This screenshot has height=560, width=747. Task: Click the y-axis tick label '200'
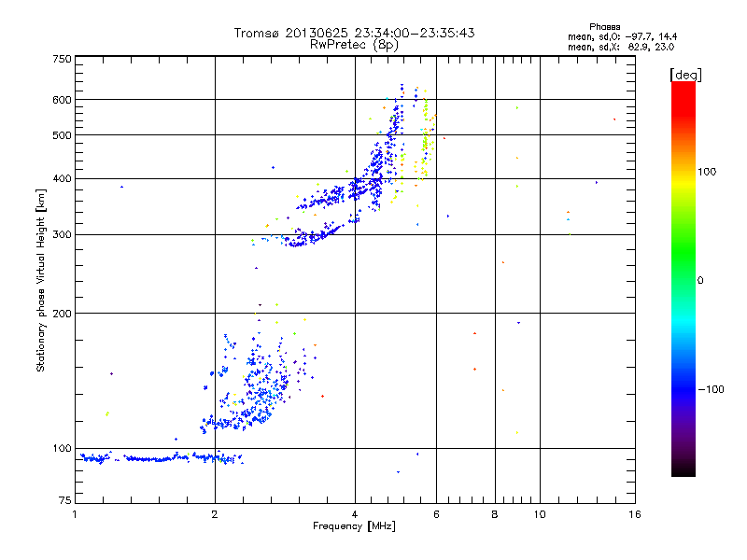pyautogui.click(x=63, y=314)
